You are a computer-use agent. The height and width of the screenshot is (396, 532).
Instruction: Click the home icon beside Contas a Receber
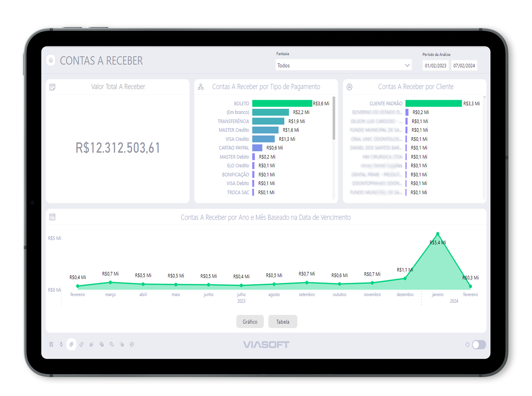coord(51,60)
